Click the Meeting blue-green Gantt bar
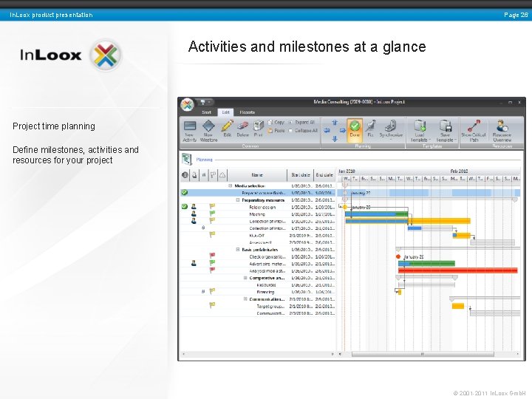The image size is (532, 399). click(x=376, y=214)
